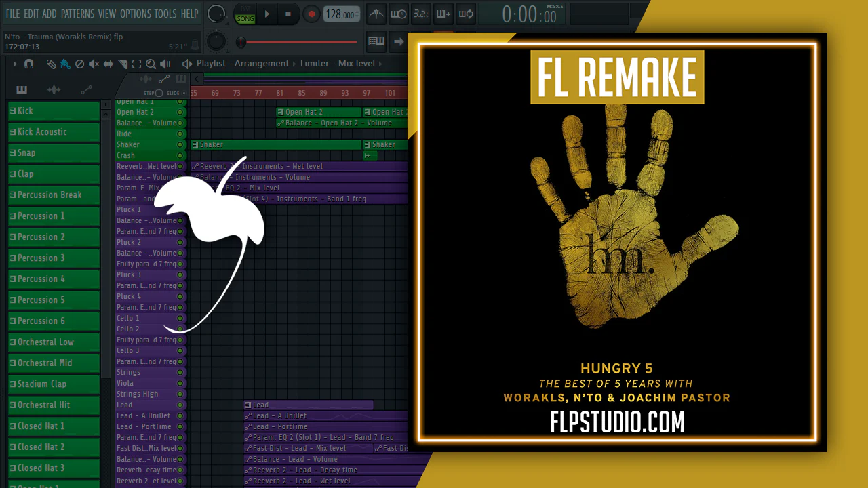Open the FILE menu
The image size is (868, 488).
click(x=13, y=14)
